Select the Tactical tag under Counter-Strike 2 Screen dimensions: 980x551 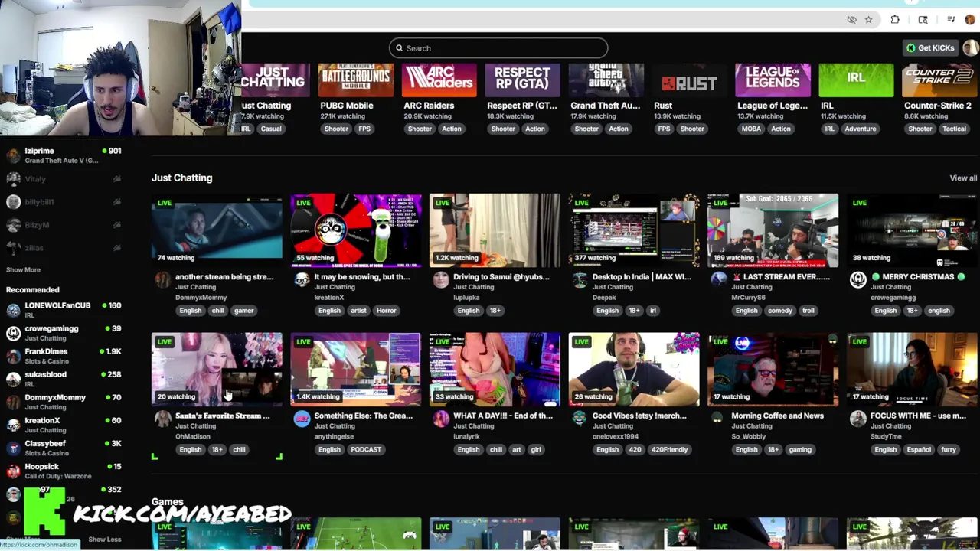point(954,129)
